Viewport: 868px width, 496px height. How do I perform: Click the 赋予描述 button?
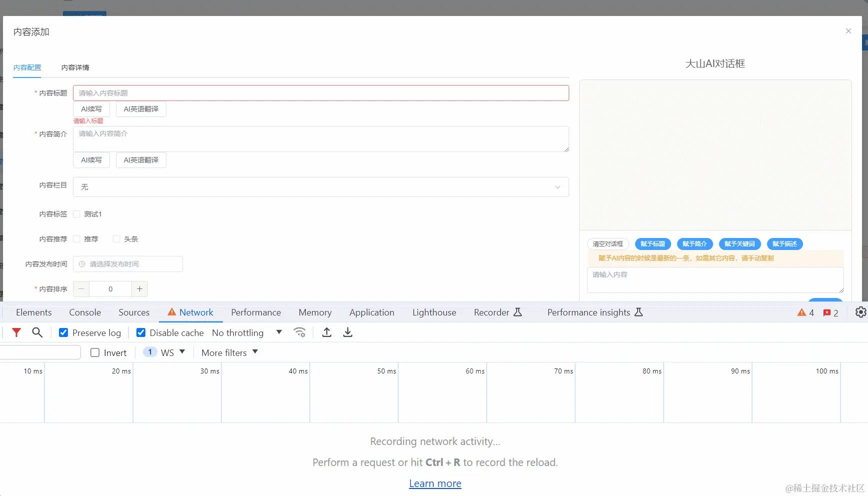tap(785, 244)
